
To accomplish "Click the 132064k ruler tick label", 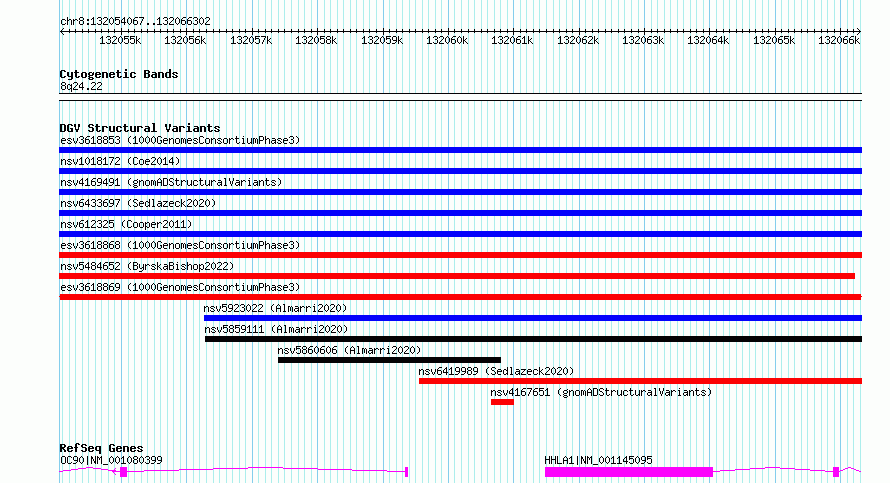I will pyautogui.click(x=708, y=40).
